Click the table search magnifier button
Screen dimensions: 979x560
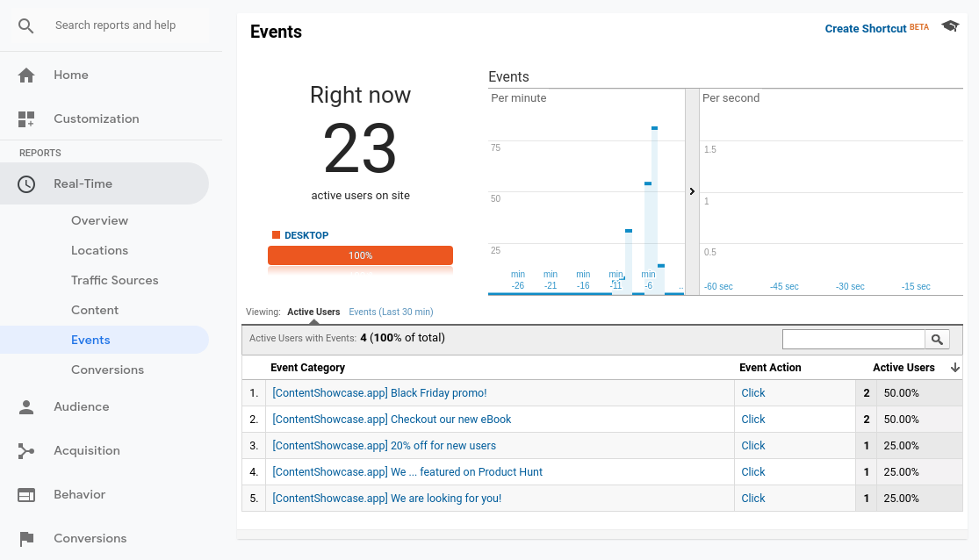pyautogui.click(x=937, y=340)
